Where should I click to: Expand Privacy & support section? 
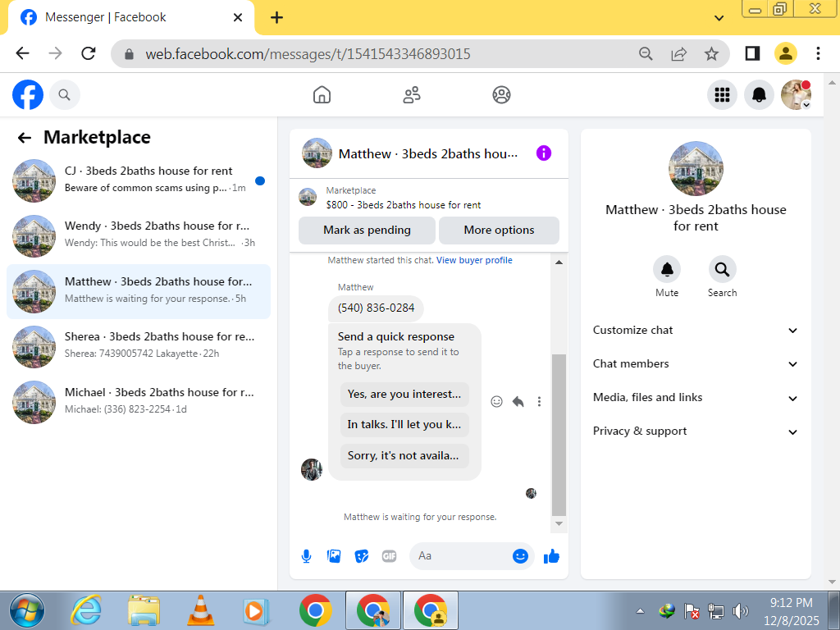tap(696, 431)
